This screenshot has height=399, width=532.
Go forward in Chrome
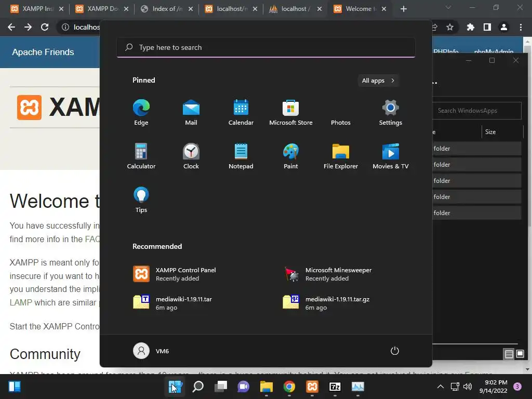tap(28, 27)
